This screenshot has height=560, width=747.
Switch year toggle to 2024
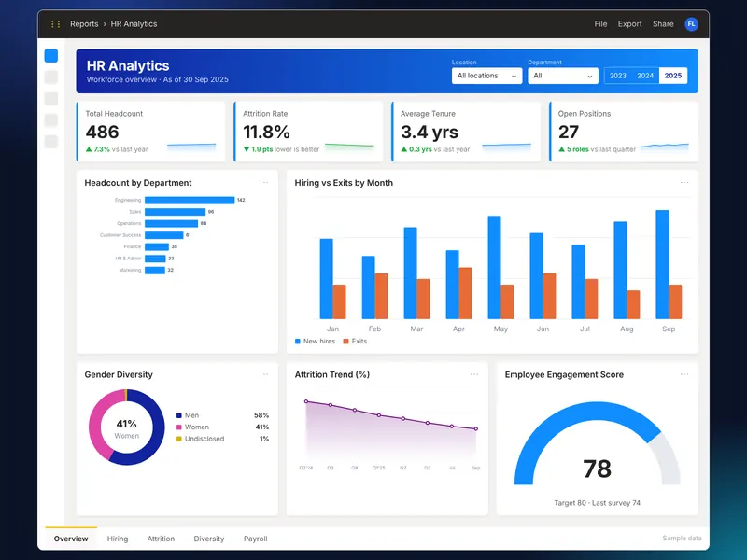[x=645, y=76]
